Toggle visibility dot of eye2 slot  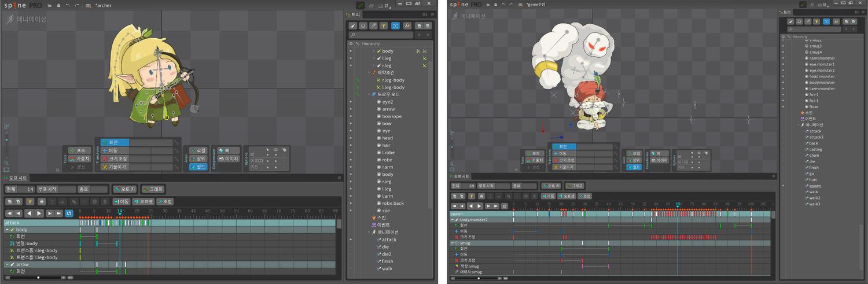click(x=351, y=102)
